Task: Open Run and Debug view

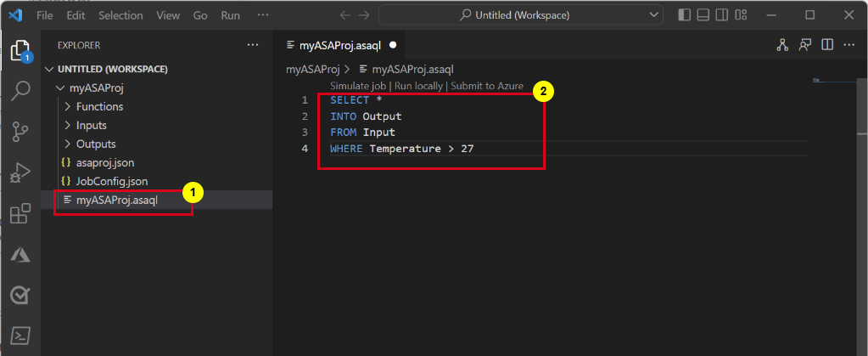Action: [x=20, y=173]
